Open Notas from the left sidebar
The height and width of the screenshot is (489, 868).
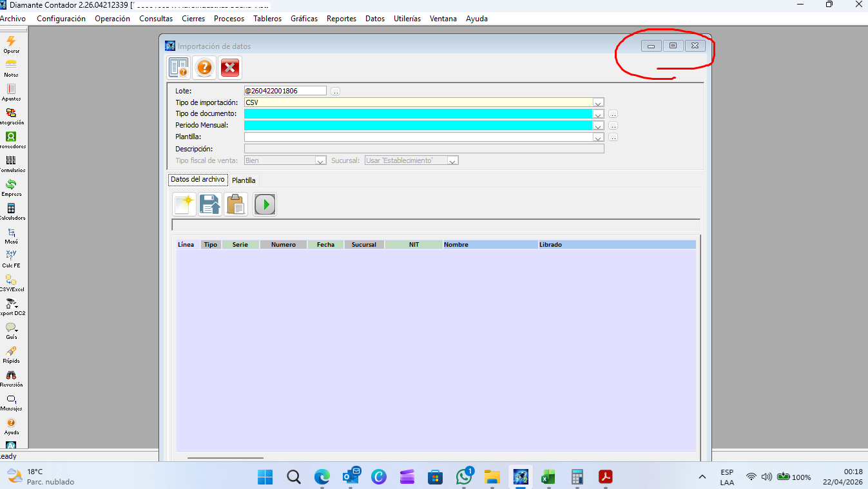click(11, 65)
